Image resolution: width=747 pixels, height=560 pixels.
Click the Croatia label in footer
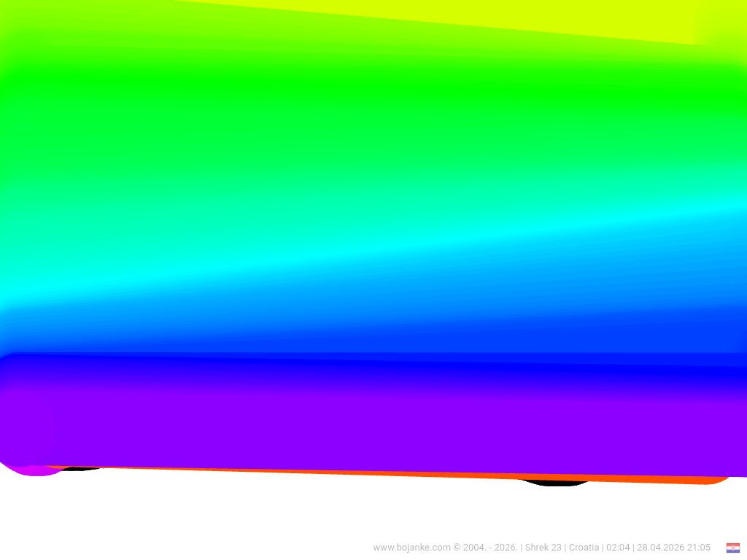[x=584, y=548]
